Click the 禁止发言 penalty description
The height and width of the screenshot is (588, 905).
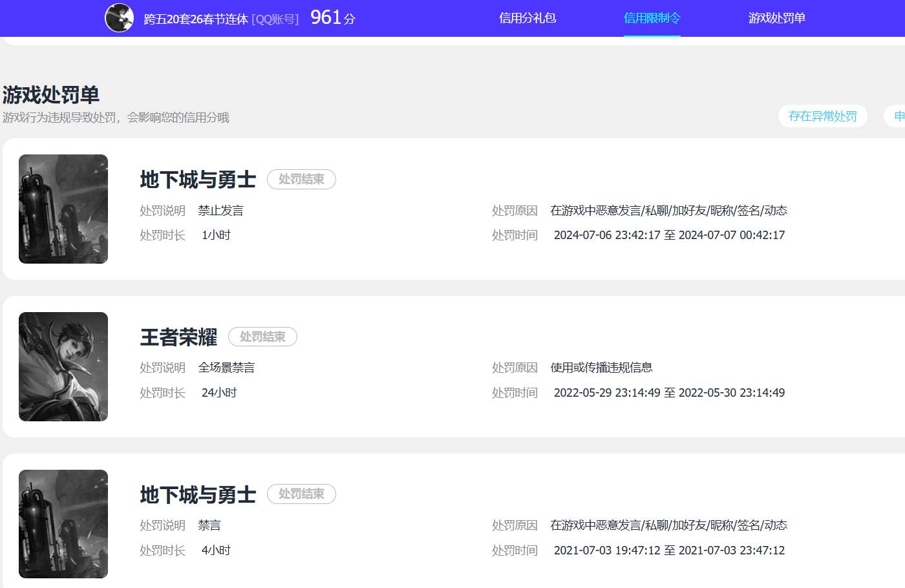221,211
